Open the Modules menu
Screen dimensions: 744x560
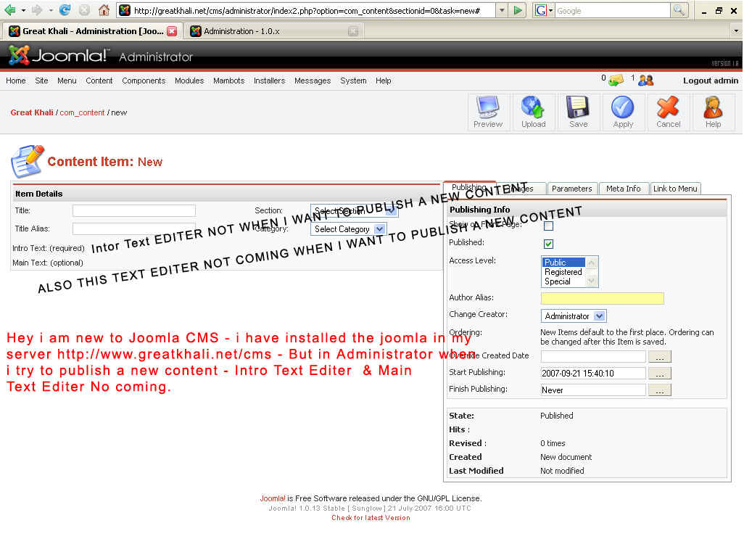[x=189, y=81]
